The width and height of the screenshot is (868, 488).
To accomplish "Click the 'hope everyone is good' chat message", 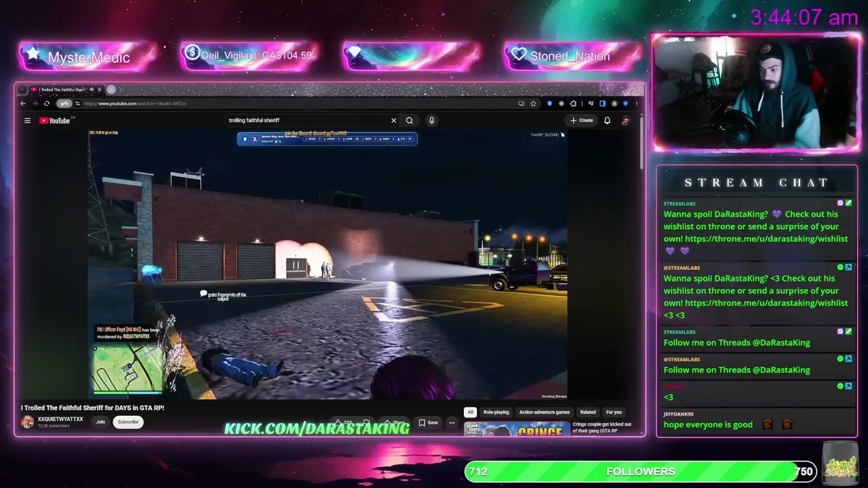I will [x=708, y=424].
